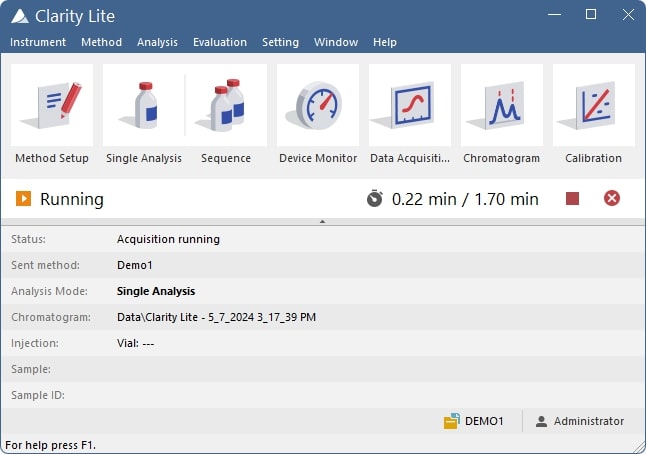The height and width of the screenshot is (454, 646).
Task: Click the window resize grip corner
Action: (x=639, y=447)
